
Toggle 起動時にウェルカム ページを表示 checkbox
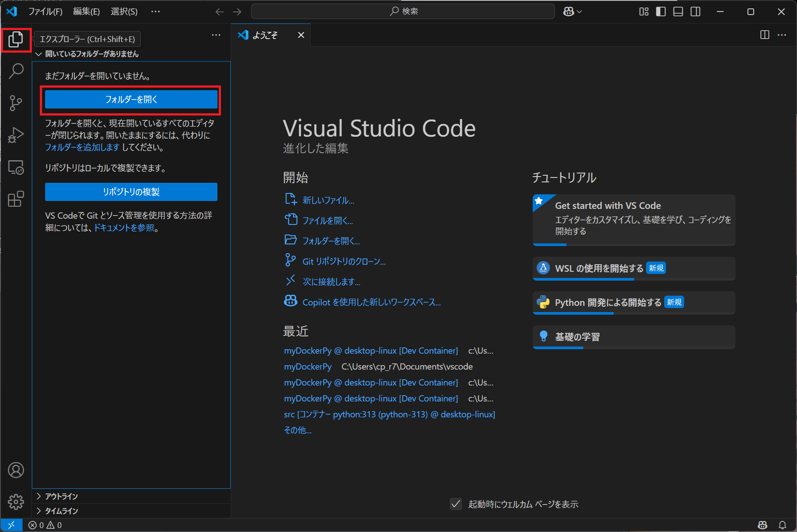click(456, 504)
